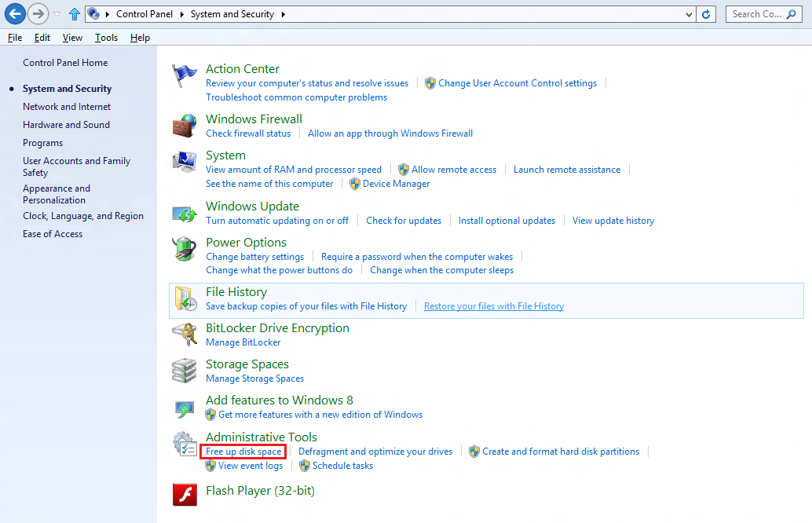Click Install optional updates link
Screen dimensions: 812x523
coord(507,221)
